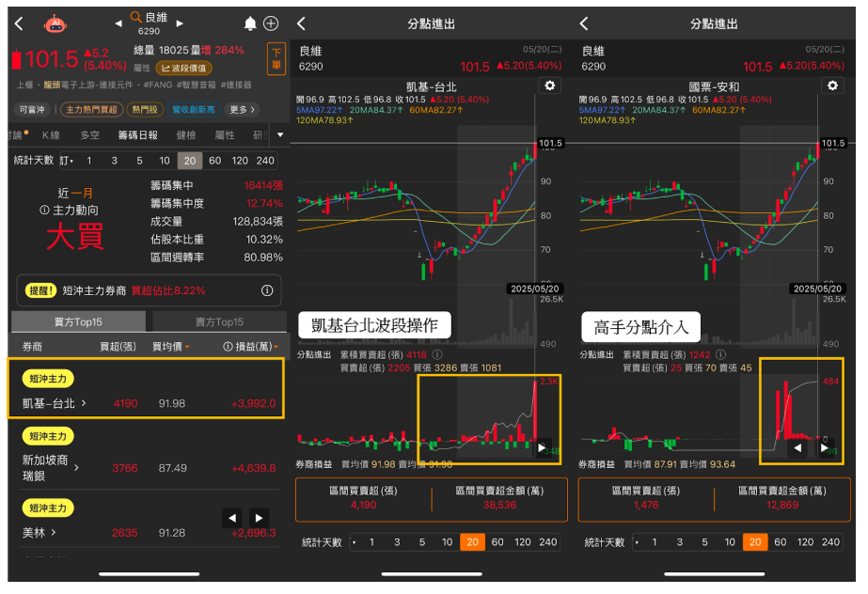
Task: Go back from the 良維 stock page
Action: [20, 23]
